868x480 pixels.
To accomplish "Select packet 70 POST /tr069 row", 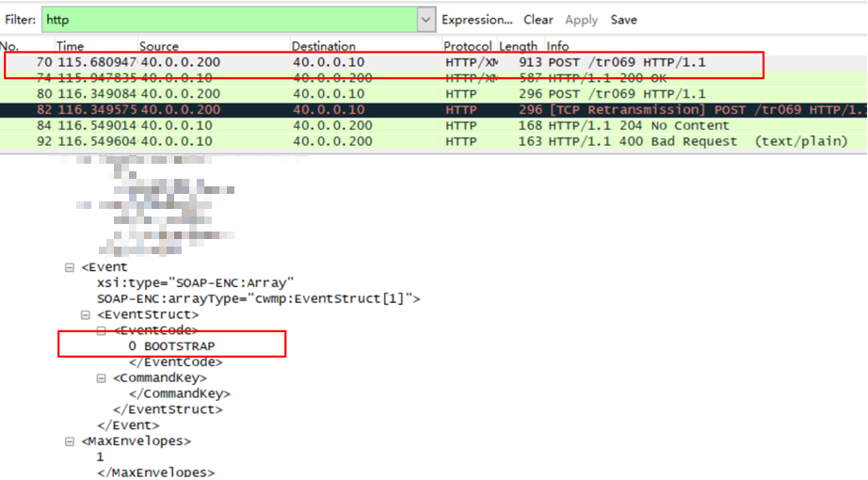I will tap(434, 62).
